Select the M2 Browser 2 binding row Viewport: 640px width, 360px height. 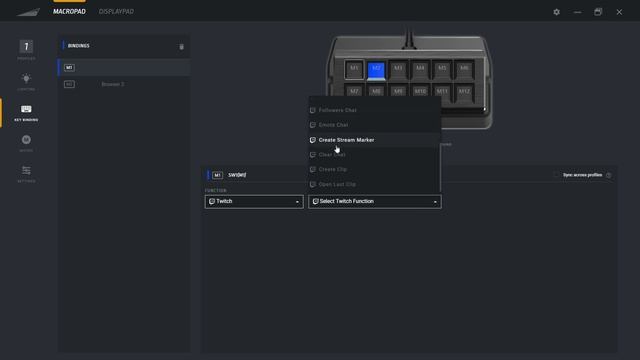click(x=124, y=84)
